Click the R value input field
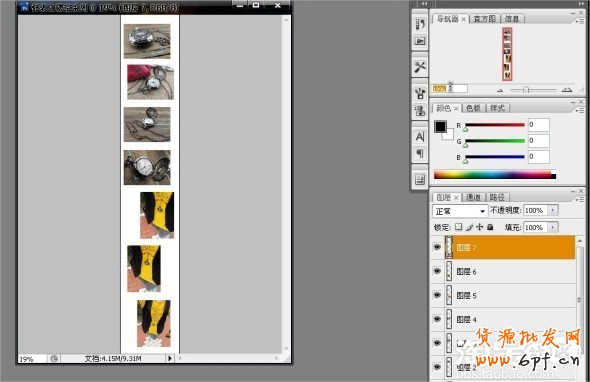590x382 pixels. (x=538, y=125)
